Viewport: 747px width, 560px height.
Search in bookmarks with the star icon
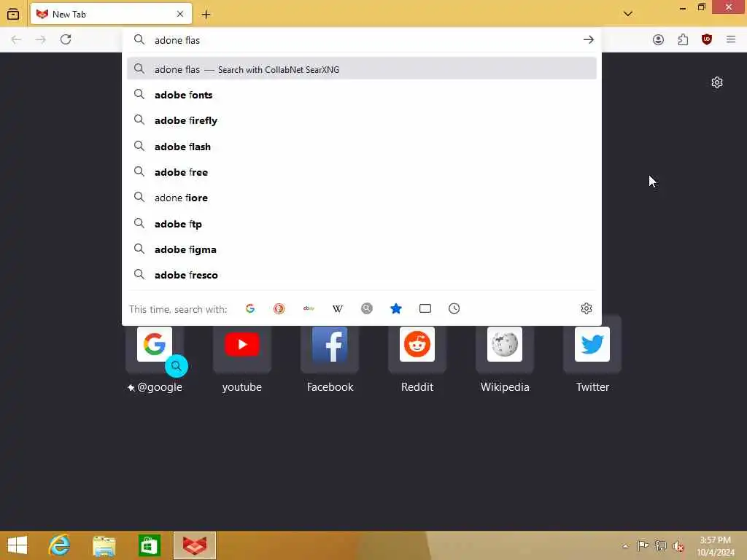[x=396, y=308]
